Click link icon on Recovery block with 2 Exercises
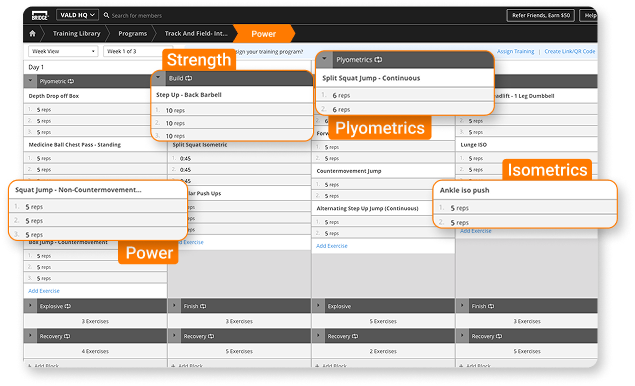 pyautogui.click(x=355, y=336)
